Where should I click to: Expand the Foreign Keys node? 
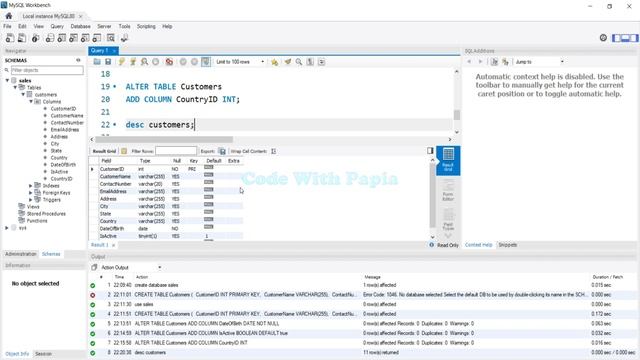[31, 192]
